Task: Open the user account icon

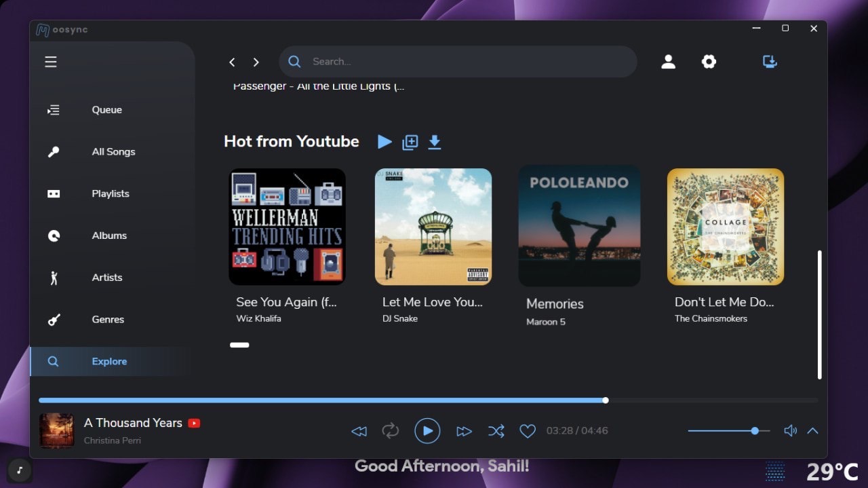Action: point(669,62)
